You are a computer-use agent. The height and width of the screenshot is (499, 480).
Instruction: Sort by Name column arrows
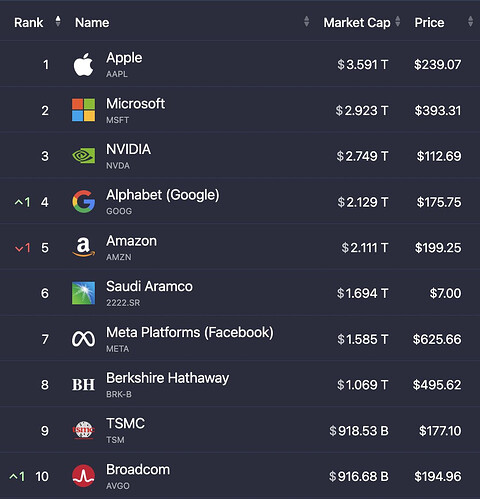[x=306, y=22]
